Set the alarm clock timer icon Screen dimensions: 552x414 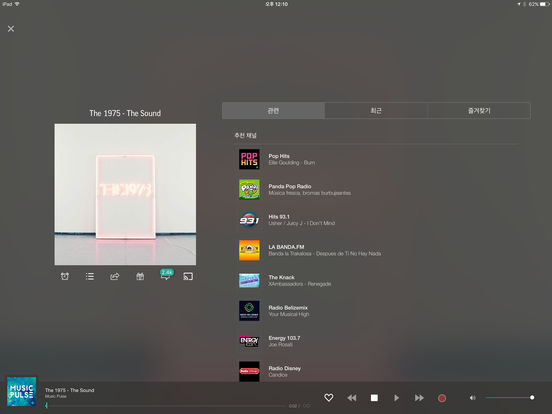[x=64, y=276]
